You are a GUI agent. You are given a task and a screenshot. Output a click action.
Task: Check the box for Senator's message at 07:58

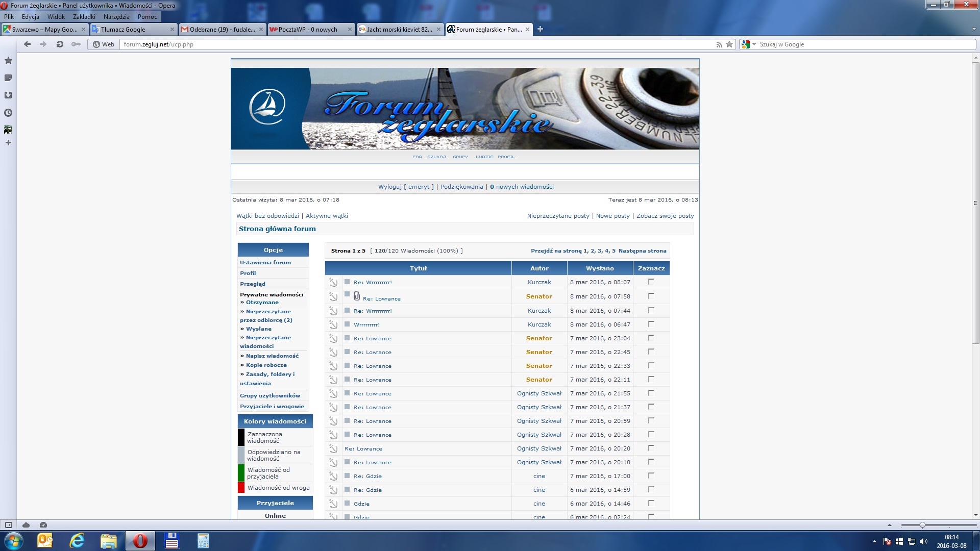click(651, 296)
